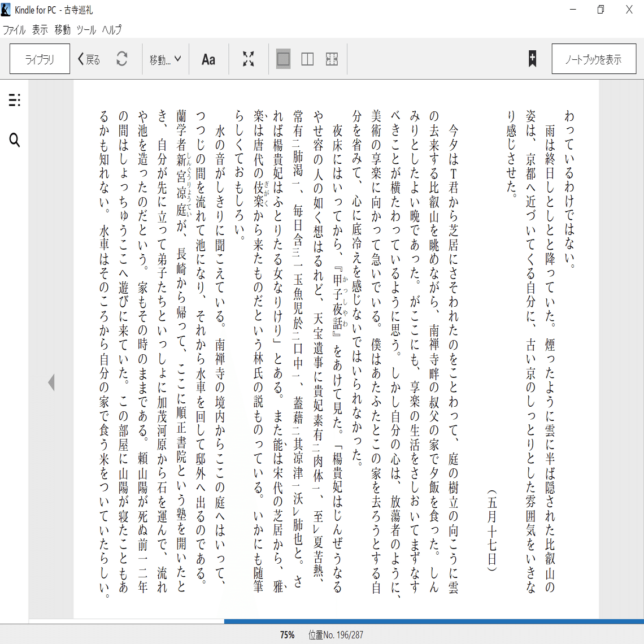
Task: Click the text 『甲子夜話』
Action: coord(337,302)
